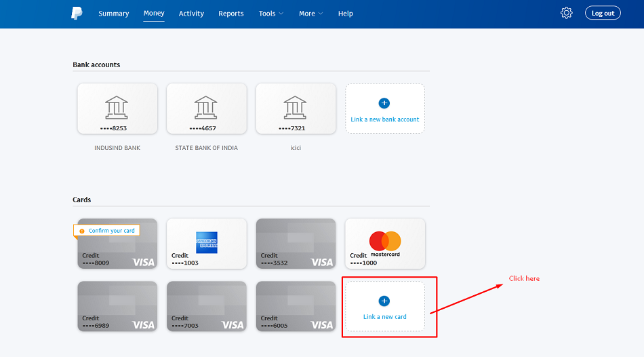The height and width of the screenshot is (357, 644).
Task: Open the Help menu item
Action: 346,14
